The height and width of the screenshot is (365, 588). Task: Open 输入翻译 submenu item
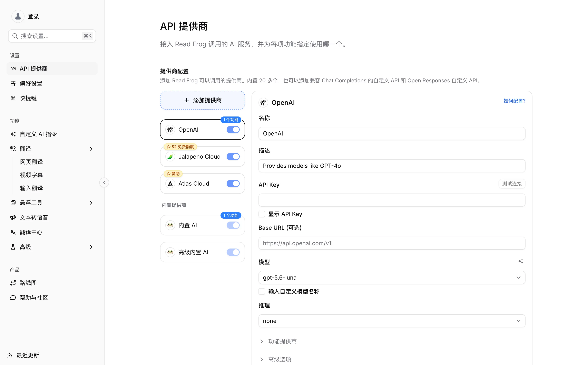pos(31,188)
